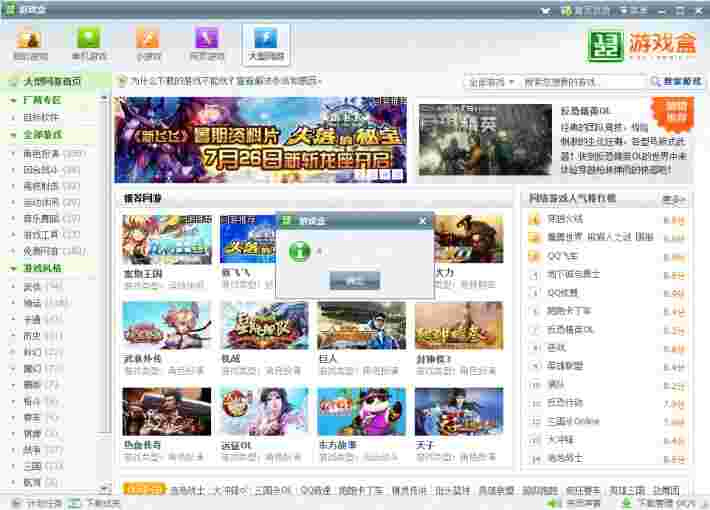This screenshot has height=510, width=710.
Task: Open the first-ranked game in popularity list
Action: (x=565, y=219)
